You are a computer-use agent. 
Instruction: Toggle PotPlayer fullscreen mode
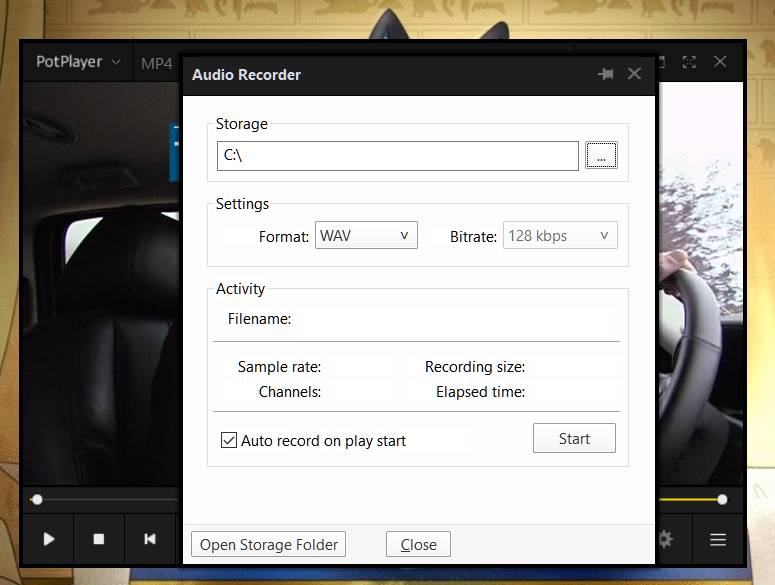coord(689,62)
